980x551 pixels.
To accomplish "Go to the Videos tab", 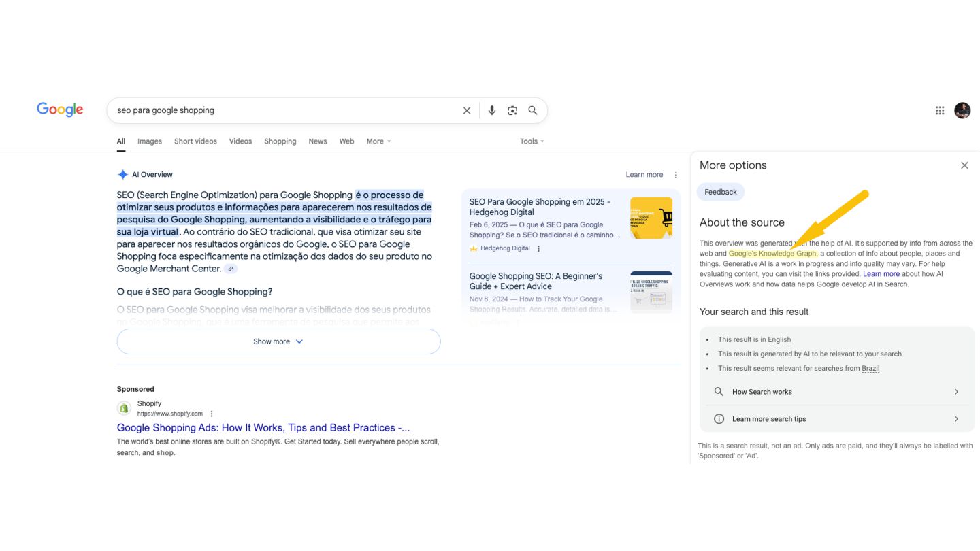I will pyautogui.click(x=240, y=141).
